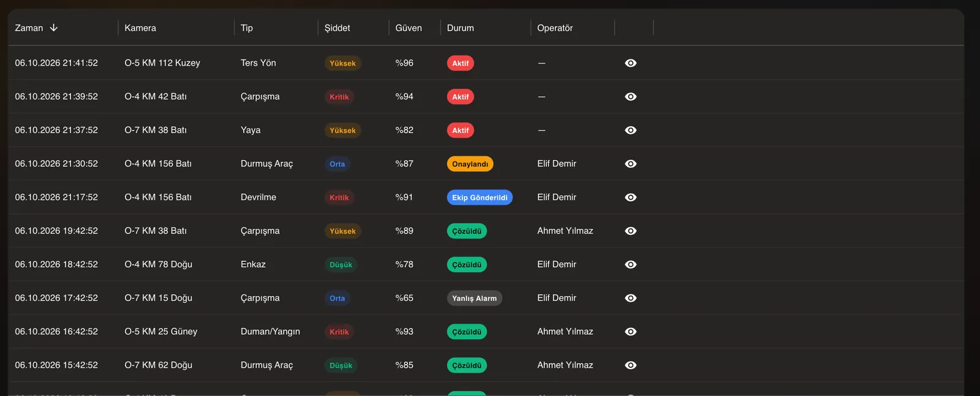This screenshot has height=396, width=980.
Task: Select timestamp 06.10.2026 21:39:52
Action: [56, 97]
